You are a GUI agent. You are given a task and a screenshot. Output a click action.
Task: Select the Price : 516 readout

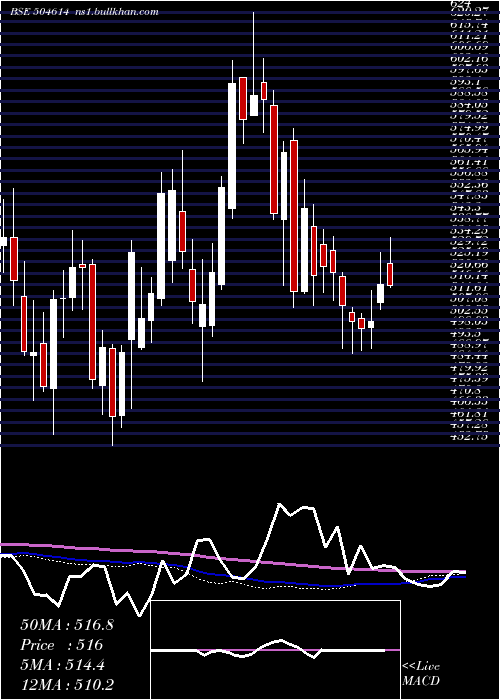[x=62, y=645]
